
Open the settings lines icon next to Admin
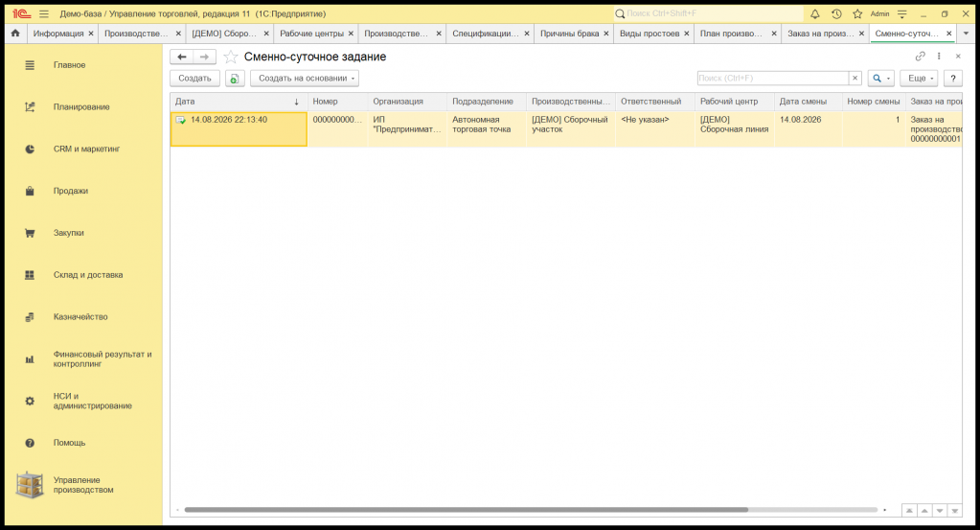point(901,13)
